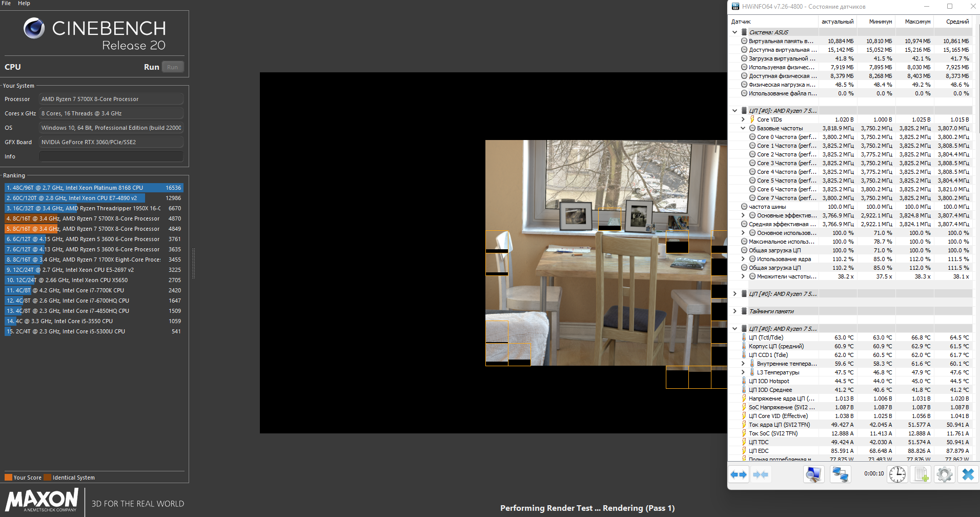Expand the Тайминги памяти group
The height and width of the screenshot is (517, 980).
click(734, 311)
